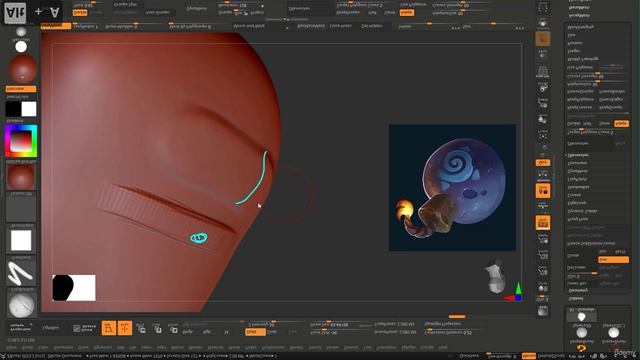Toggle the Live Boolean icon button
Screen dimensions: 640x360
(84, 328)
